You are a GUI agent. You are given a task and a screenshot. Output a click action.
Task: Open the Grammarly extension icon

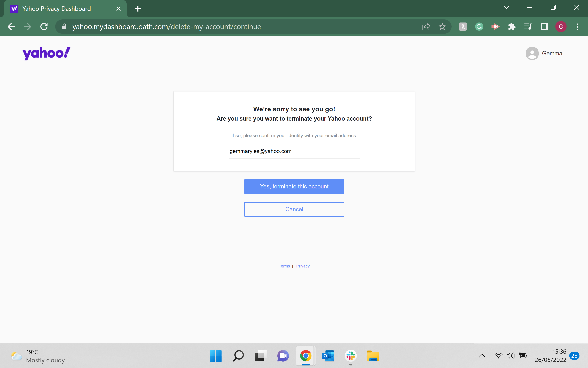(479, 27)
